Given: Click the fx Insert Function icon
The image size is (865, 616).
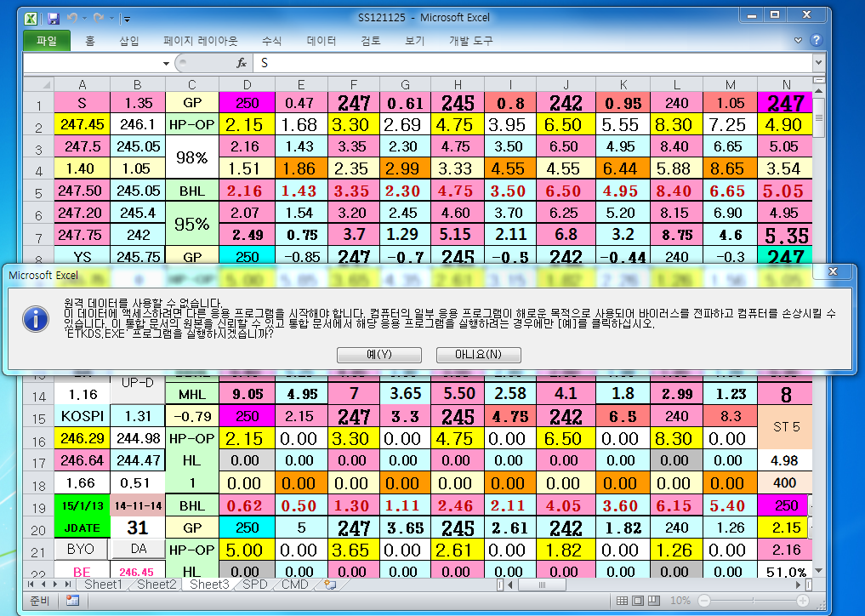Looking at the screenshot, I should [242, 63].
